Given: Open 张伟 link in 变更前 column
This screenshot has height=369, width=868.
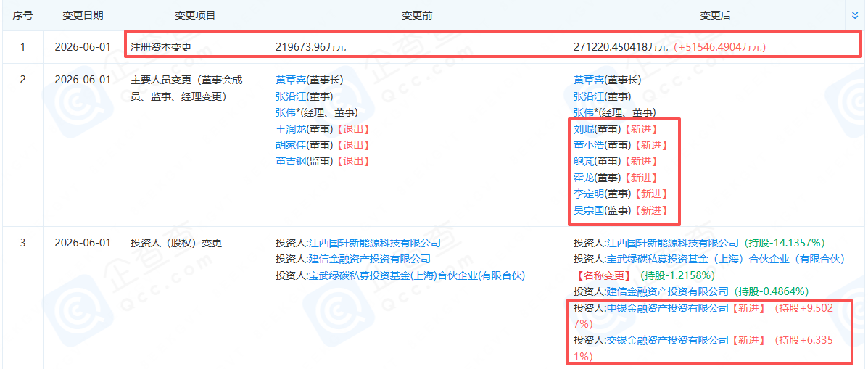Looking at the screenshot, I should point(286,113).
